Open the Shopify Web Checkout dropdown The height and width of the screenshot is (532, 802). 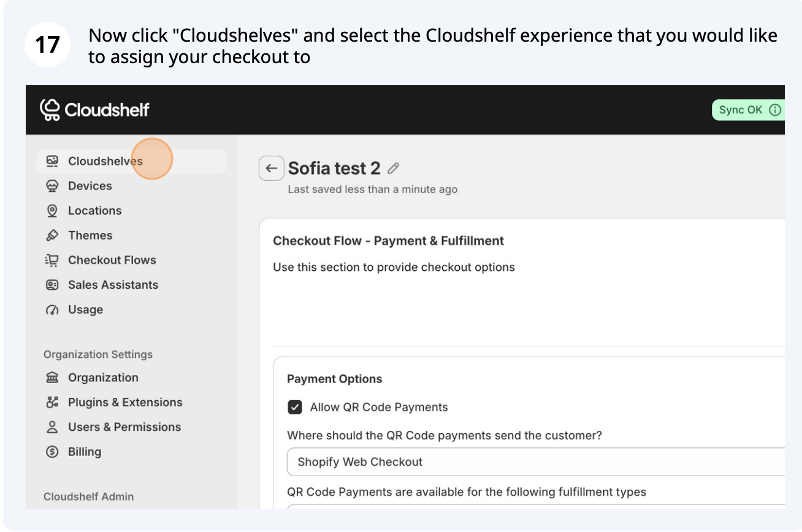pyautogui.click(x=536, y=462)
